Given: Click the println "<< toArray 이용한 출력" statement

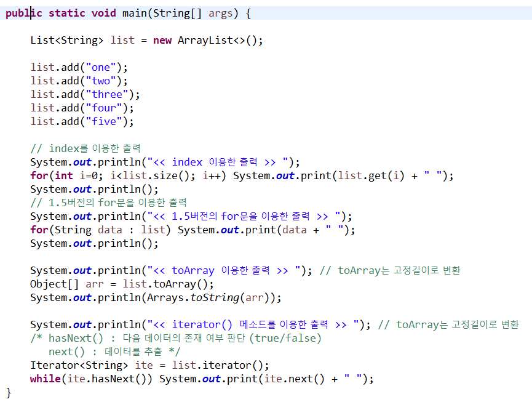Looking at the screenshot, I should (172, 271).
